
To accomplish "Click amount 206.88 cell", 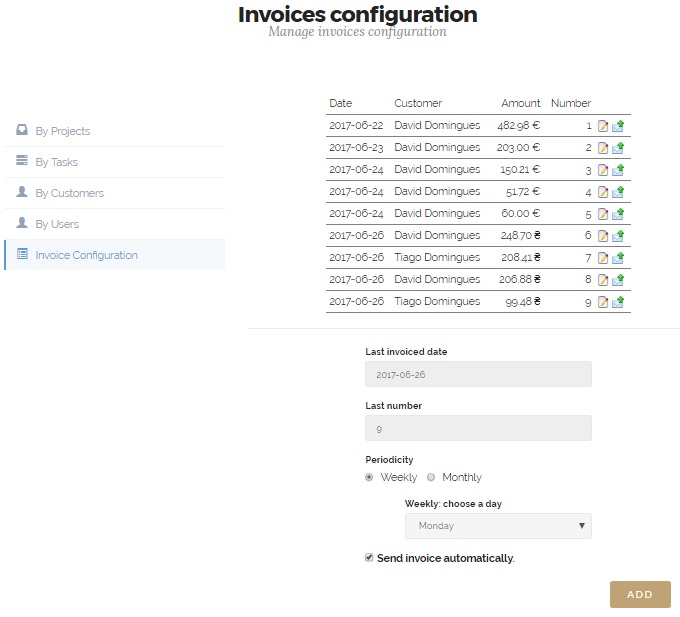I will 520,279.
